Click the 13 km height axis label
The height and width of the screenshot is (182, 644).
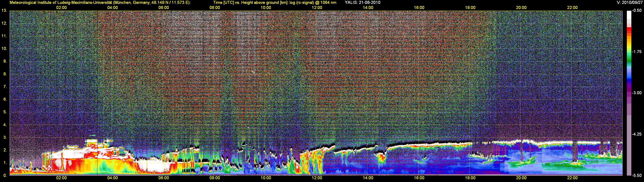[4, 10]
